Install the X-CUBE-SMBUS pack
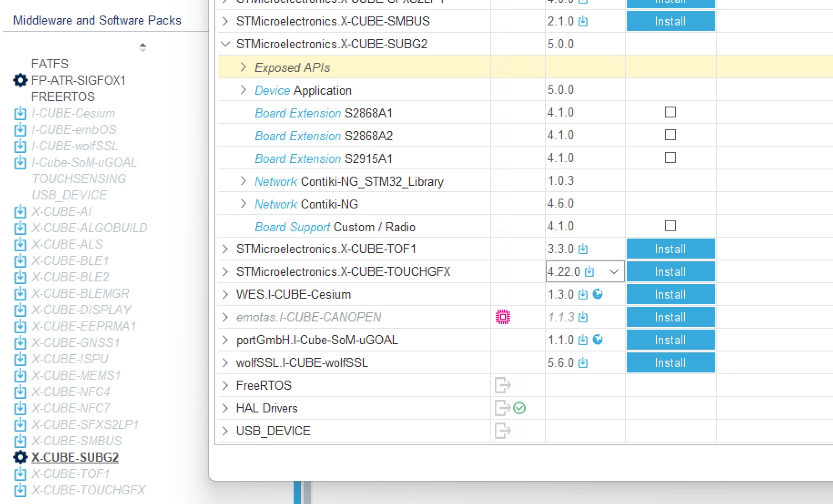This screenshot has width=833, height=504. (670, 21)
